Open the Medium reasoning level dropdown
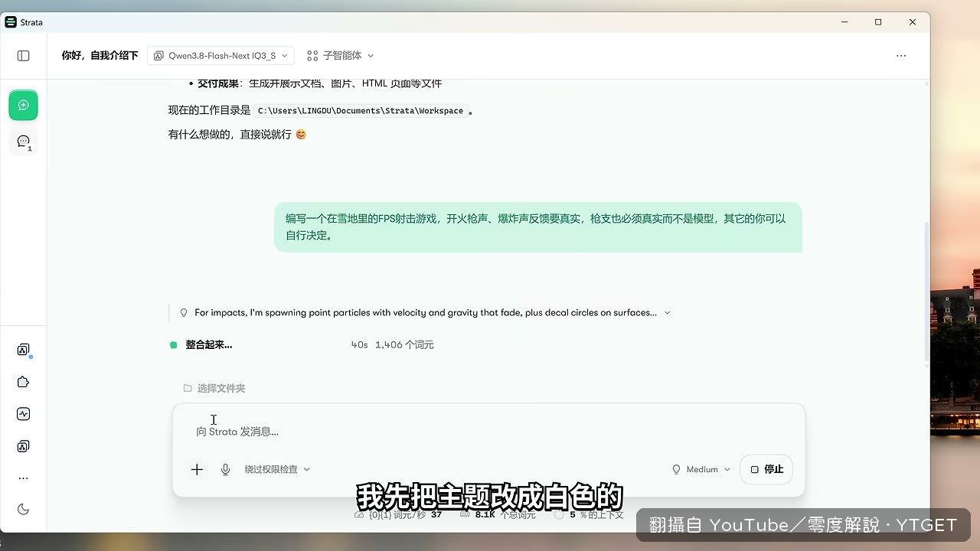This screenshot has height=551, width=980. coord(701,469)
